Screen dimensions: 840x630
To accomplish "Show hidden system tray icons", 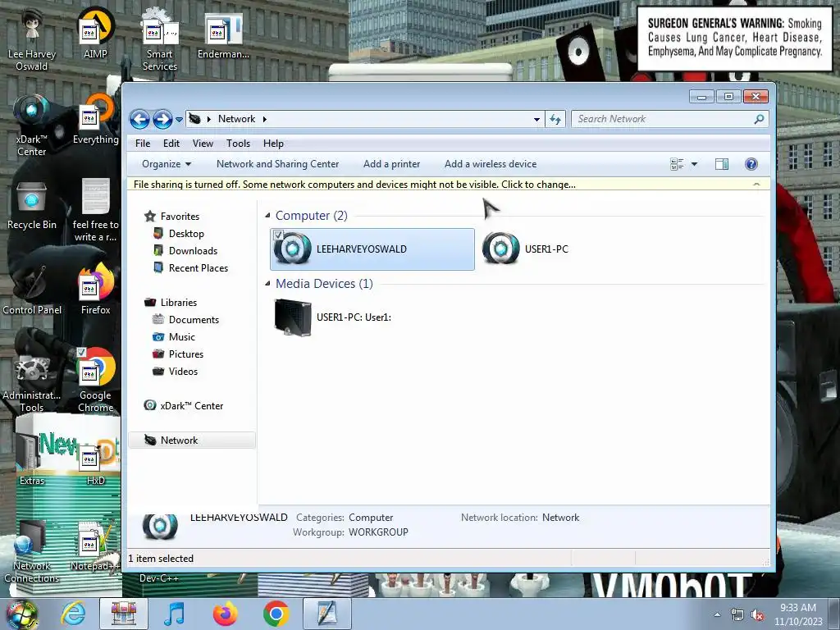I will pyautogui.click(x=717, y=614).
